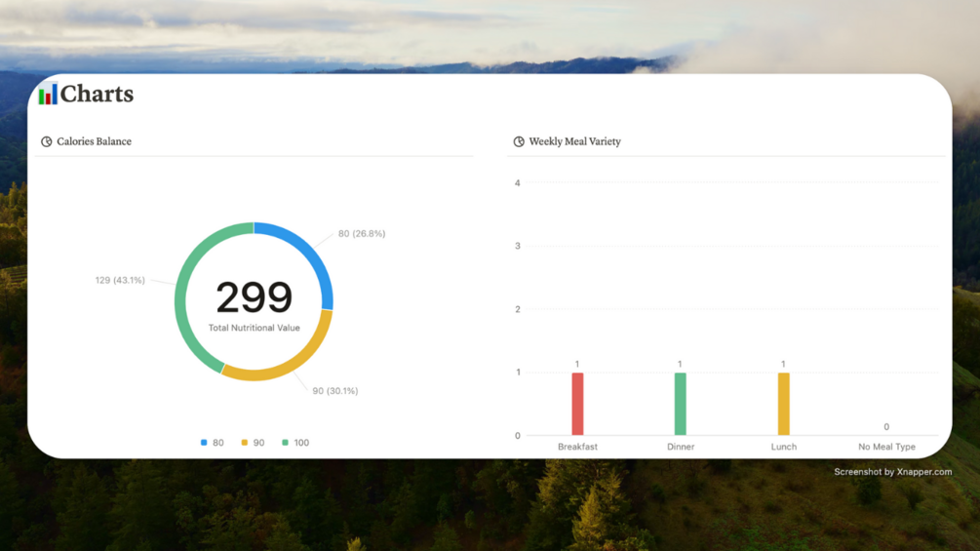
Task: Click the Weekly Meal Variety chart icon
Action: (x=519, y=141)
